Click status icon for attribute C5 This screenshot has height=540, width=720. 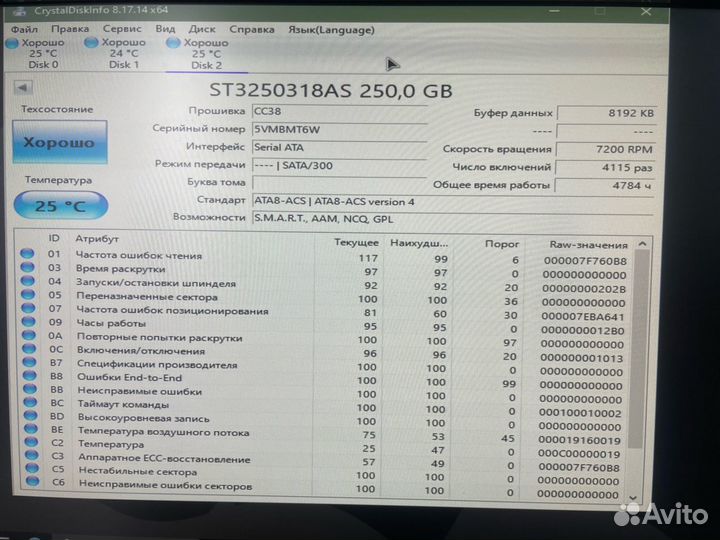[32, 468]
